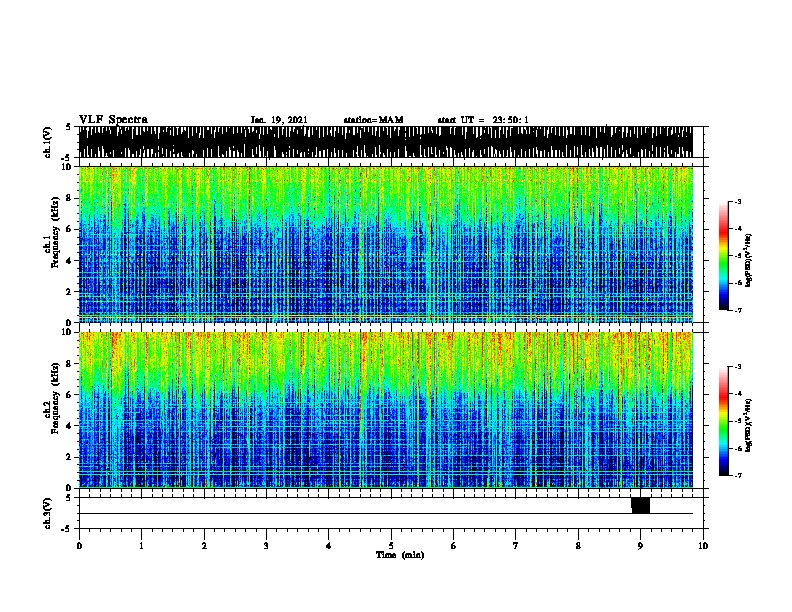Click time axis tick label "4"
The image size is (792, 612).
(x=329, y=545)
